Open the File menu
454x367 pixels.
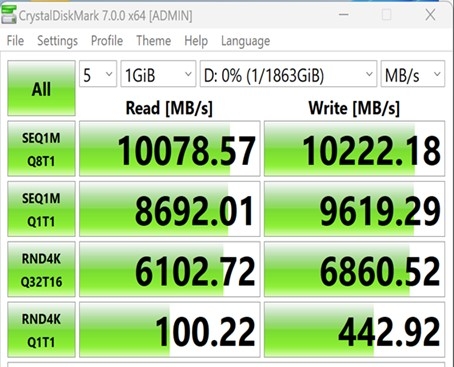pos(15,41)
